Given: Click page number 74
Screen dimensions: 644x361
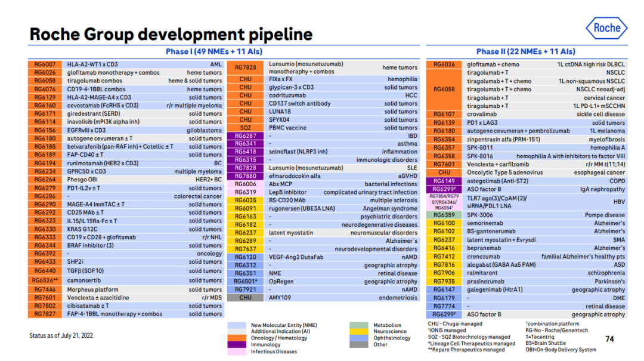Looking at the screenshot, I should point(609,339).
